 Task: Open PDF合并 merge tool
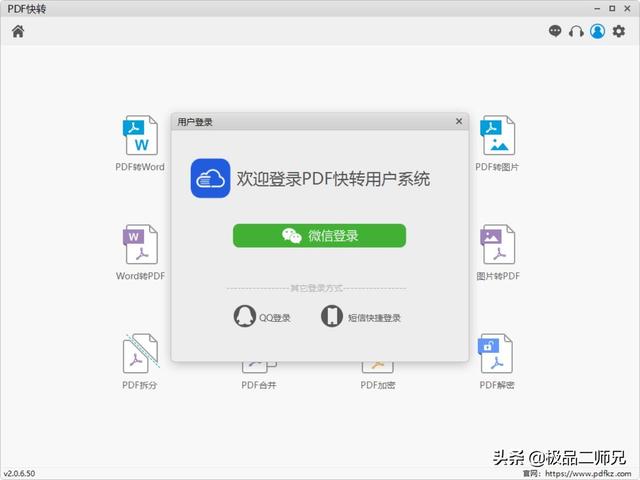(259, 376)
